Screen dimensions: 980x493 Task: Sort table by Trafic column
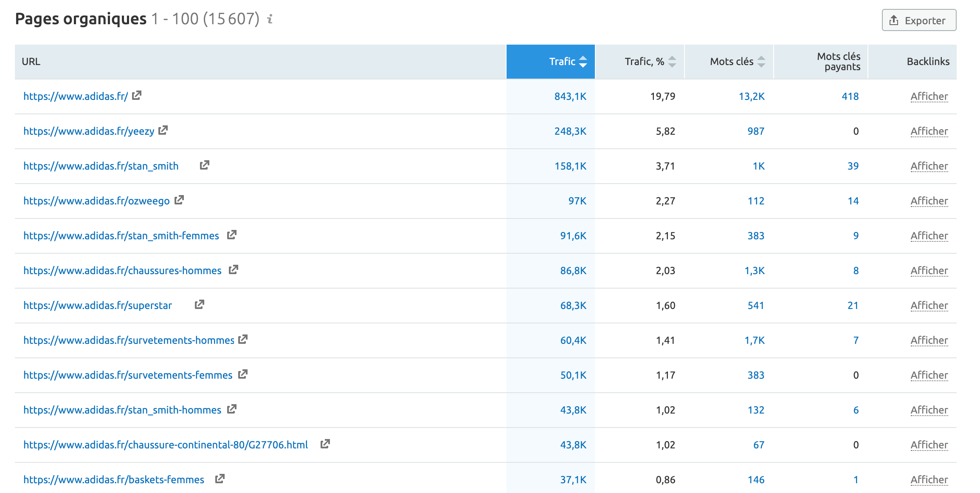(551, 62)
